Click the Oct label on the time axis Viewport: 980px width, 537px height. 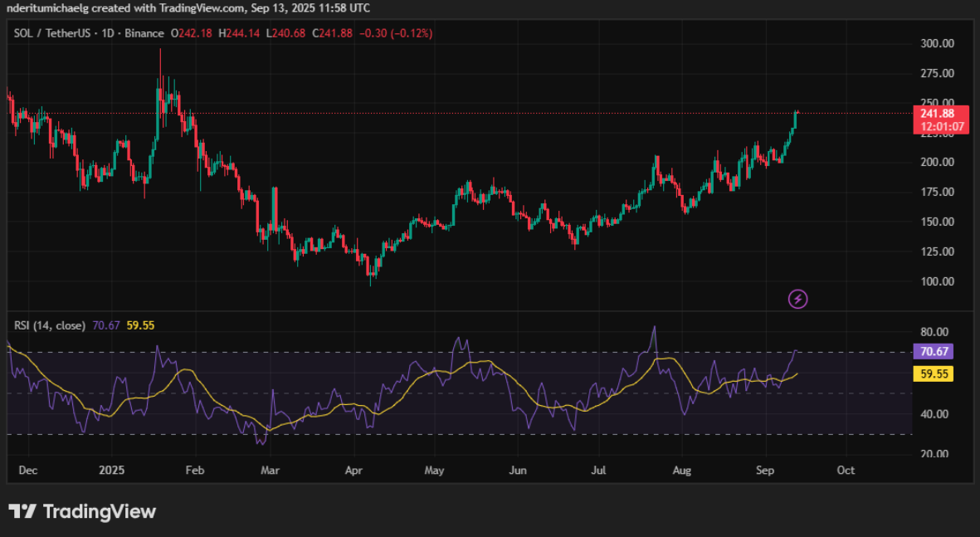846,471
